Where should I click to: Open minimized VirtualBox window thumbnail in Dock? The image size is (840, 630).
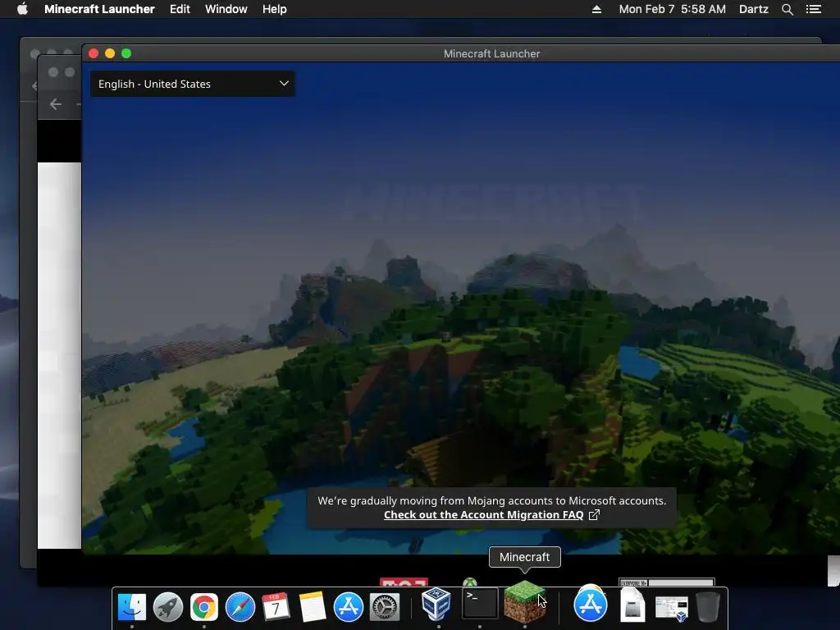pos(672,609)
